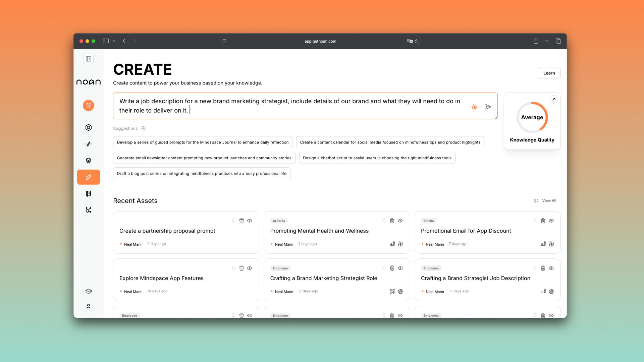644x362 pixels.
Task: Click the Noan logo in sidebar
Action: point(89,82)
